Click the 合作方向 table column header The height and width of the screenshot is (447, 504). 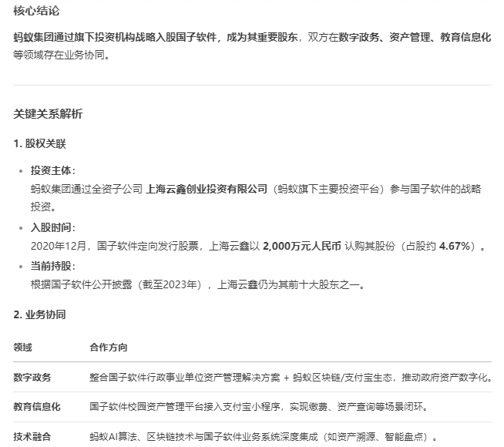[x=109, y=348]
